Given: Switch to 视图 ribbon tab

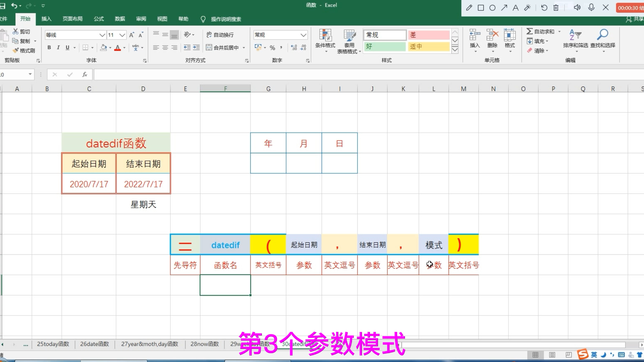Looking at the screenshot, I should pos(162,19).
